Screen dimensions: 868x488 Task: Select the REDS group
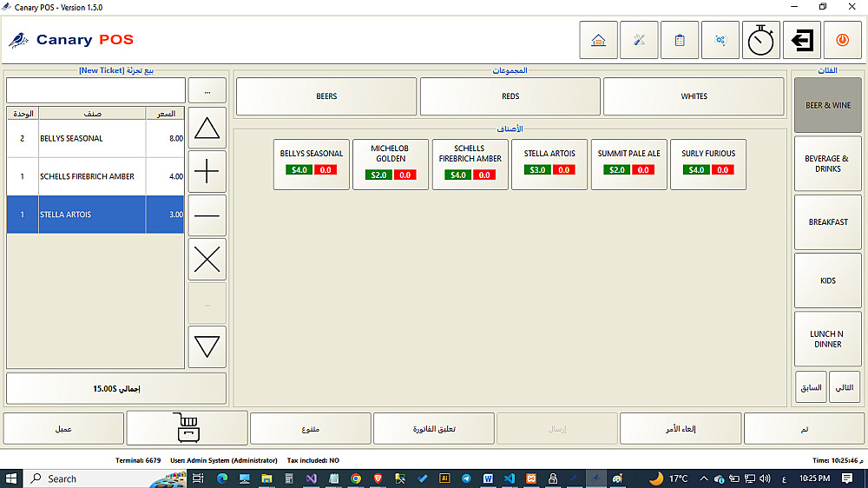click(510, 96)
